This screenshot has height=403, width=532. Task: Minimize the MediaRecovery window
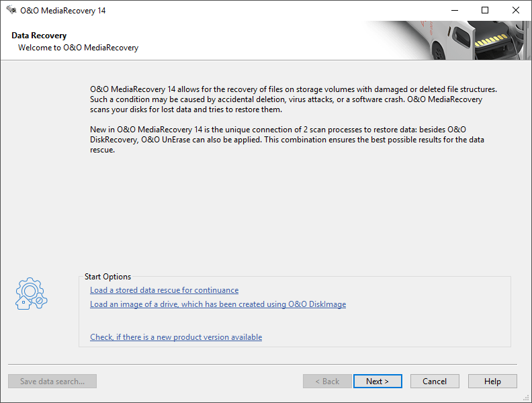(455, 10)
